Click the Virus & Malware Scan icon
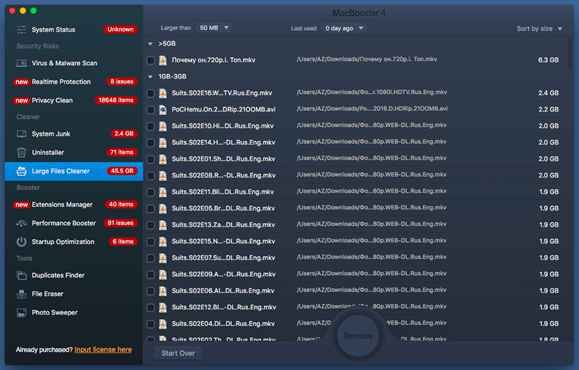This screenshot has width=579, height=370. point(21,63)
